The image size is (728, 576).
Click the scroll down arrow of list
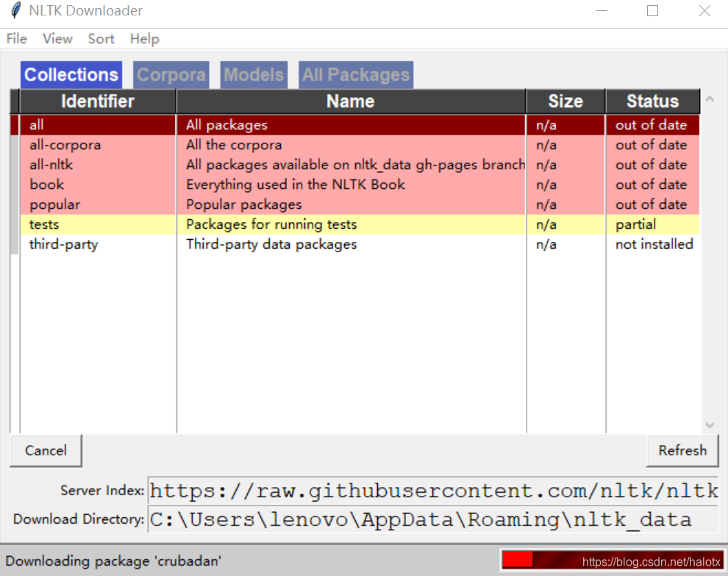(x=710, y=425)
